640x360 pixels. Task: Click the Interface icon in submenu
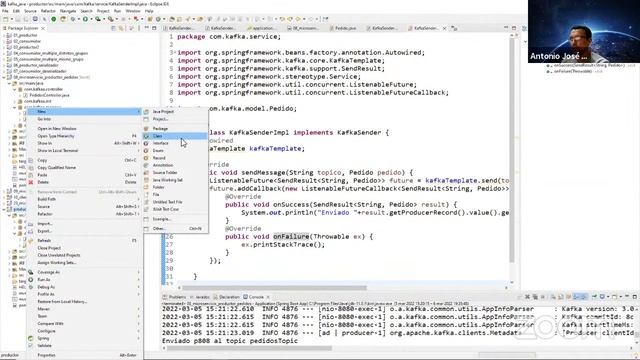tap(146, 143)
